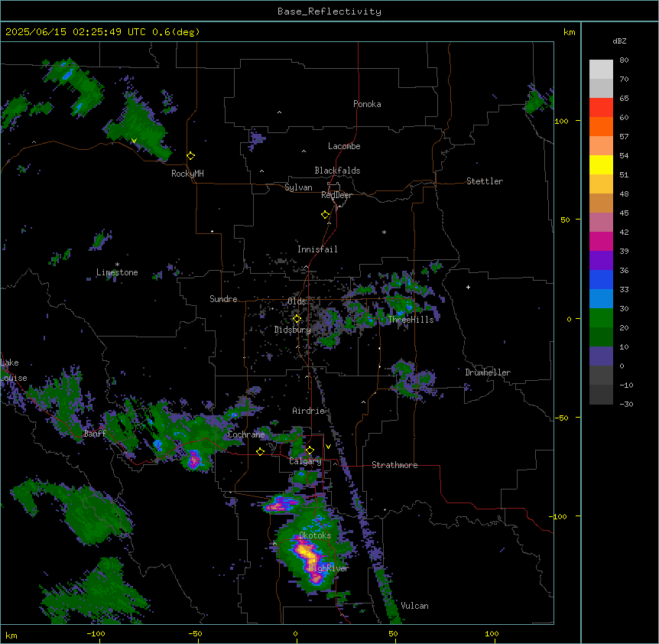This screenshot has height=644, width=659.
Task: Click the yellow v marker east of Calgary
Action: 328,447
